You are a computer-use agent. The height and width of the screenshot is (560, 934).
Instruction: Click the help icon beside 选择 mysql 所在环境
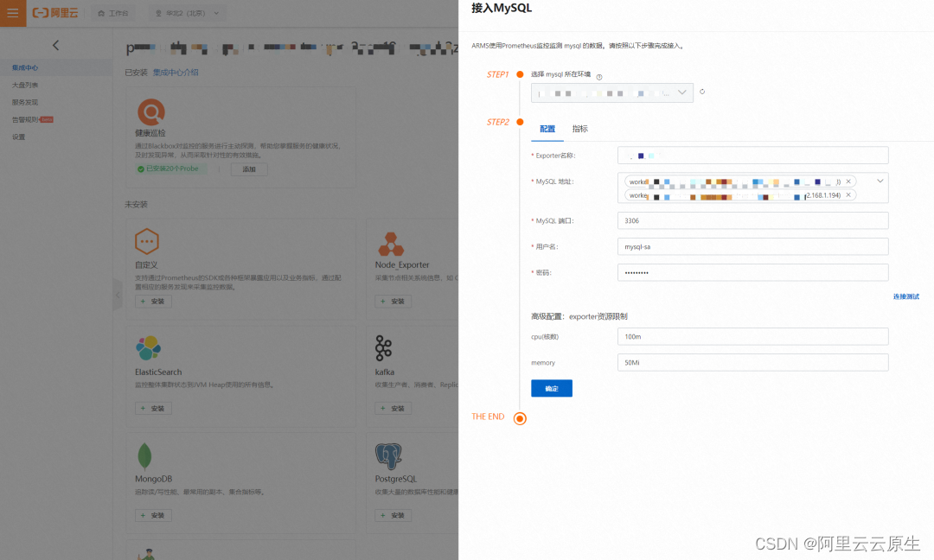pos(599,77)
